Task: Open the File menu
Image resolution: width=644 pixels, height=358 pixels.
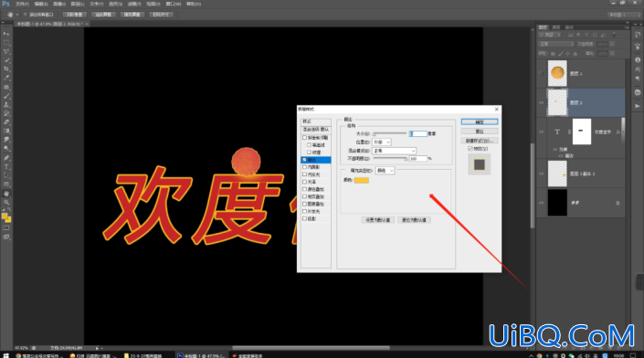Action: [22, 4]
